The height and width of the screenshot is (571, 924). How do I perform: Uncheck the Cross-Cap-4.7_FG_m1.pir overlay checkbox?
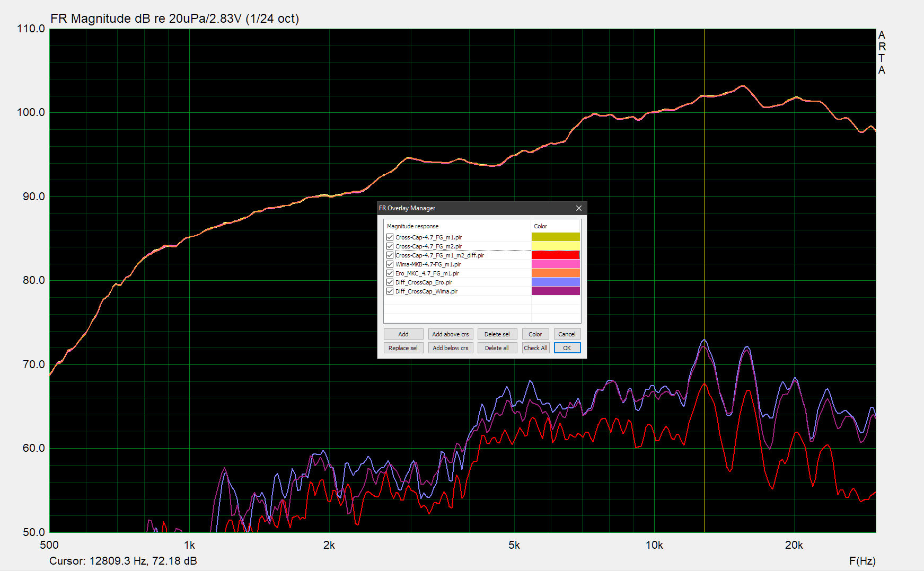coord(390,237)
